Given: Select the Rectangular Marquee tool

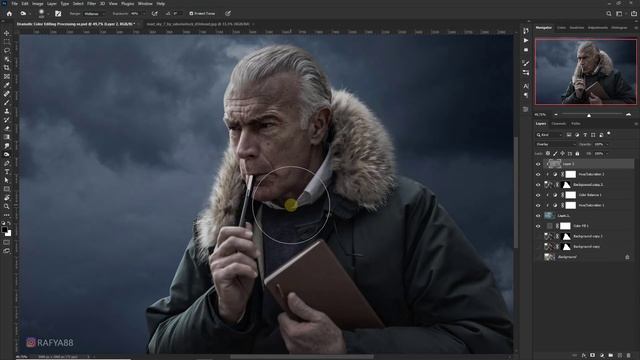Looking at the screenshot, I should coord(7,42).
